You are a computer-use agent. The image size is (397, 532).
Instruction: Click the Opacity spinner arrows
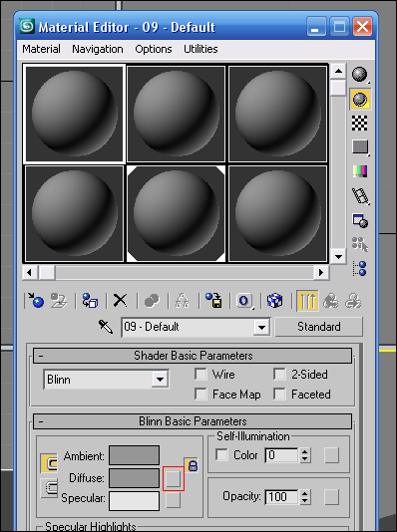(304, 497)
